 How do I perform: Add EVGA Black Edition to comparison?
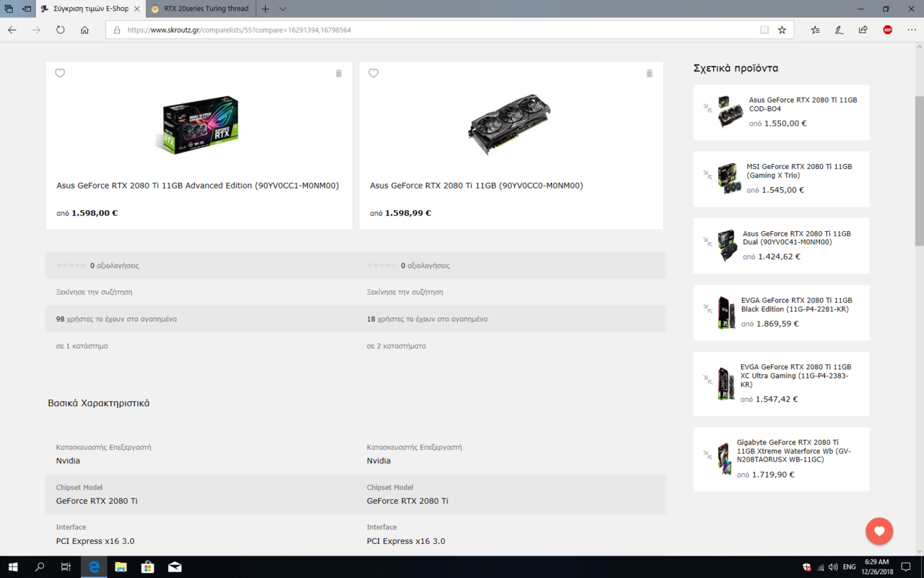click(707, 309)
